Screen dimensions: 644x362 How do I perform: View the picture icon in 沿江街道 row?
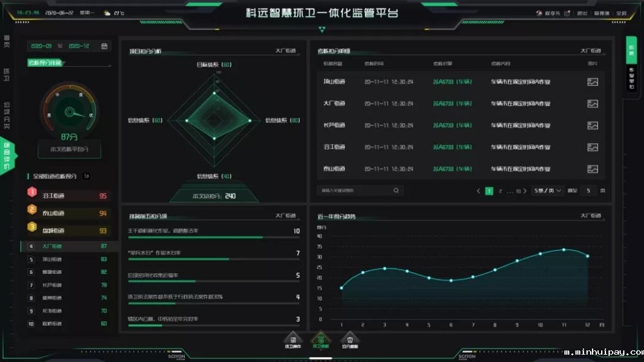(x=592, y=147)
